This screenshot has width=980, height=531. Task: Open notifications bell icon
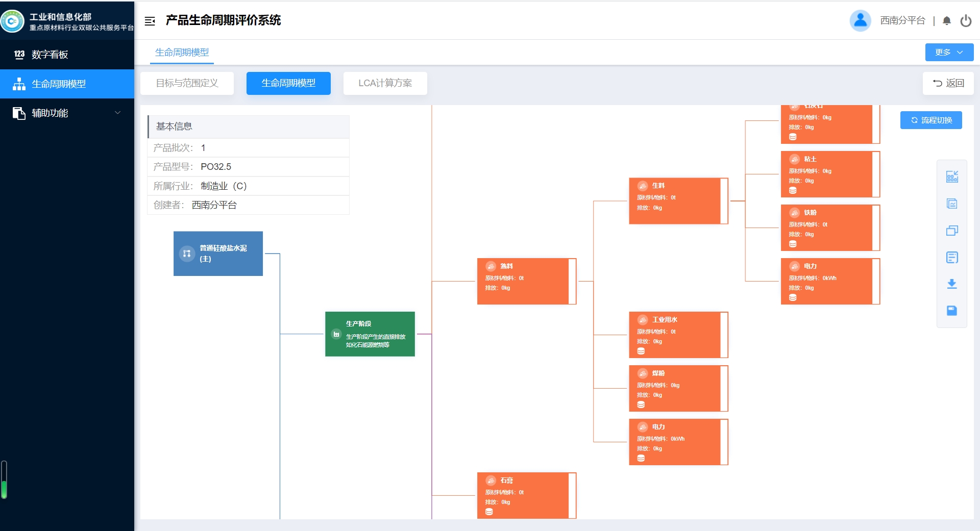click(947, 21)
